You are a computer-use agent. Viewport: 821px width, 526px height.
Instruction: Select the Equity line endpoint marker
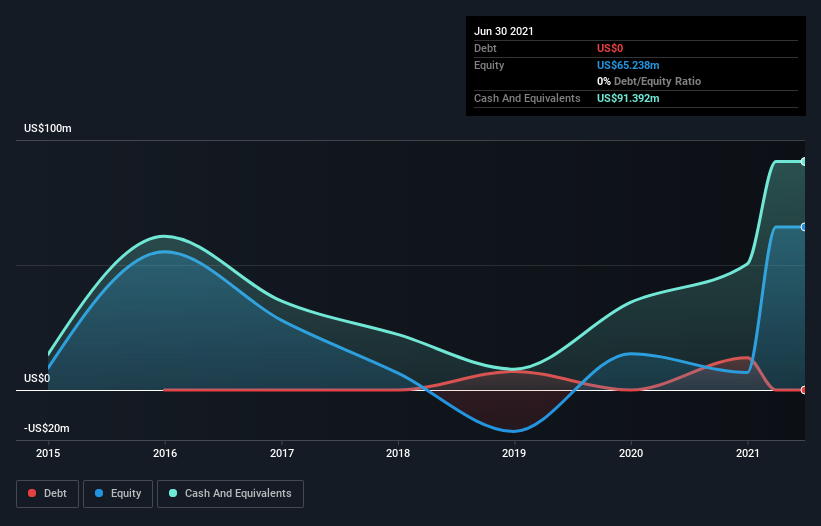click(x=804, y=227)
